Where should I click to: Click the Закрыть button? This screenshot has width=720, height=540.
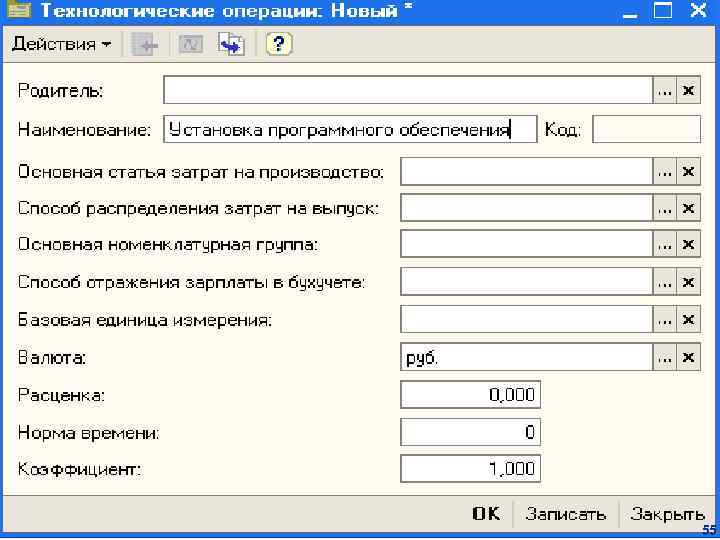(667, 514)
